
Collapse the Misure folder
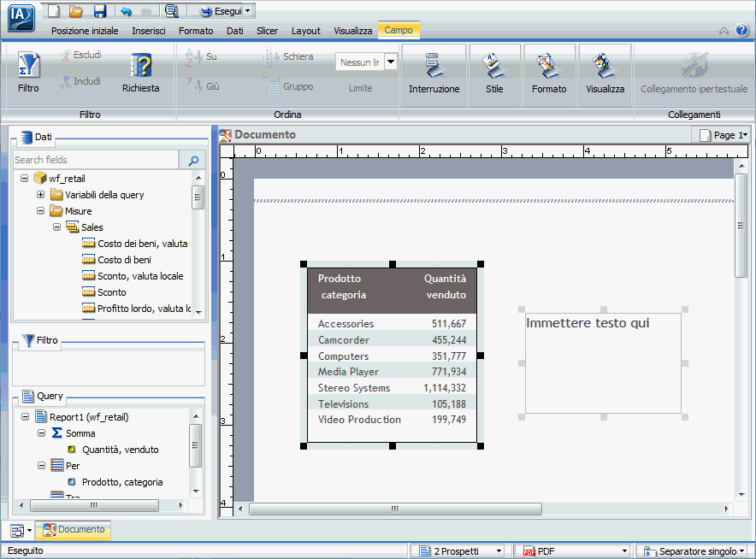click(x=40, y=211)
